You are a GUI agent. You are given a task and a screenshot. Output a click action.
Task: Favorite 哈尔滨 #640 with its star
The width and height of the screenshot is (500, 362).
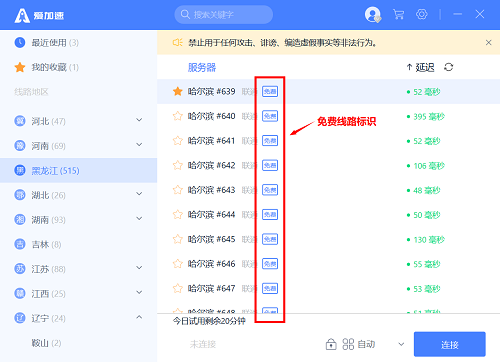pos(178,116)
